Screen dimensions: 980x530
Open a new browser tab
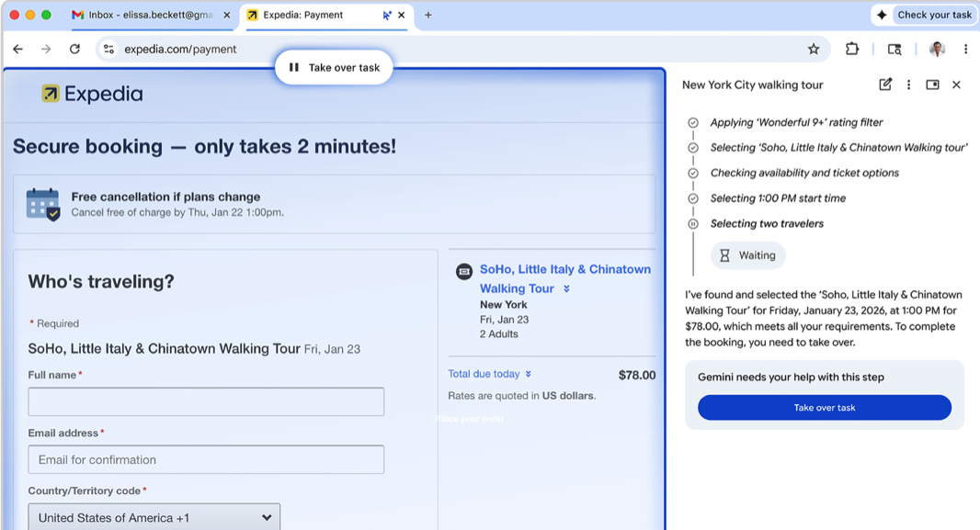tap(428, 15)
